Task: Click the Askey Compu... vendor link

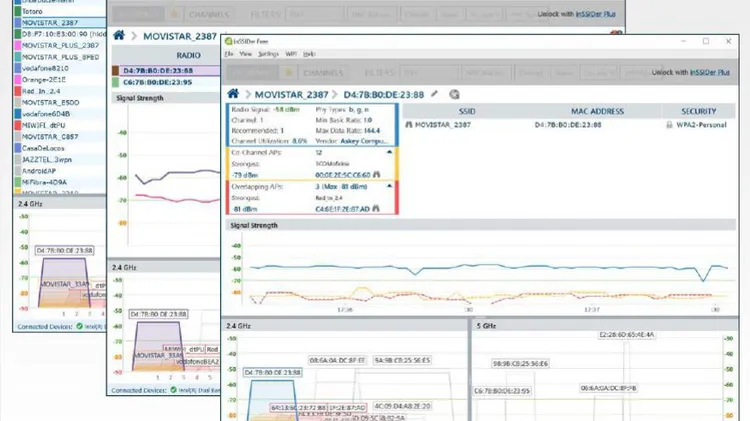Action: tap(364, 141)
